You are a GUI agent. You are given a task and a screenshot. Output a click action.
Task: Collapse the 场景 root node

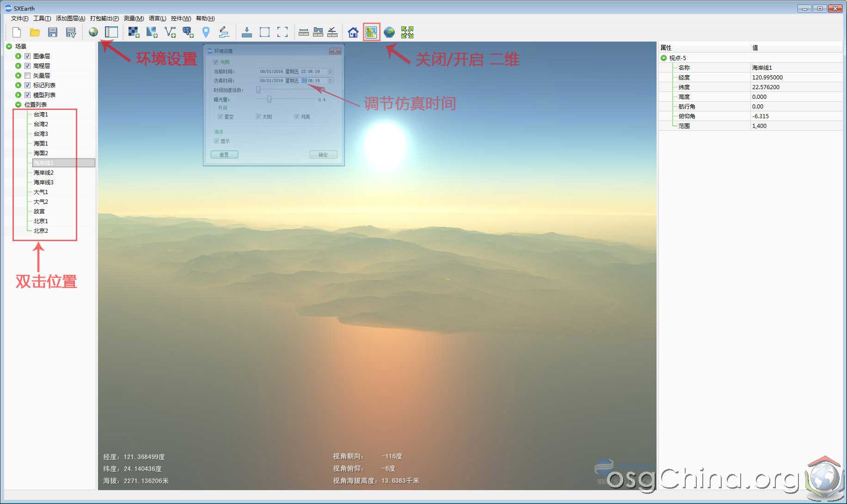pos(9,46)
